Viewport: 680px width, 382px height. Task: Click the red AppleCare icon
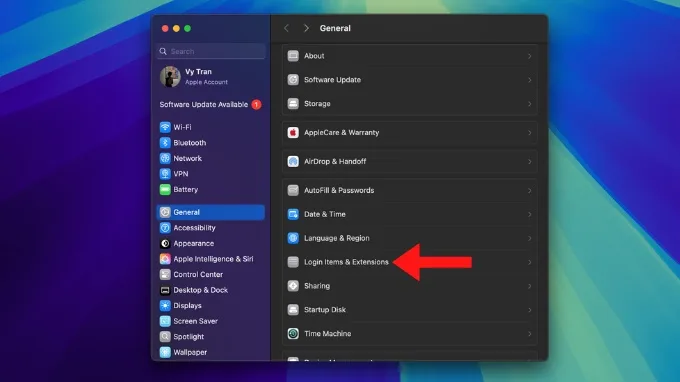[x=293, y=133]
